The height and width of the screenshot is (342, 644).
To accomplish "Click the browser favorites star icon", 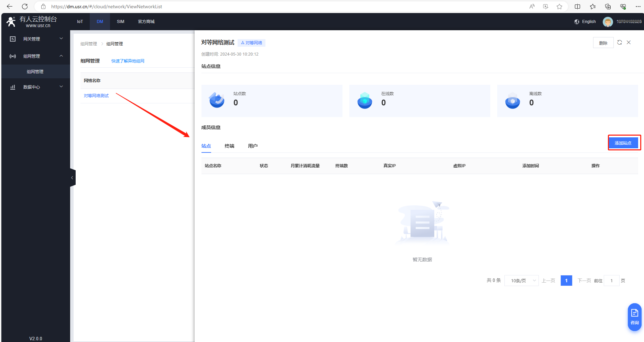I will (559, 7).
